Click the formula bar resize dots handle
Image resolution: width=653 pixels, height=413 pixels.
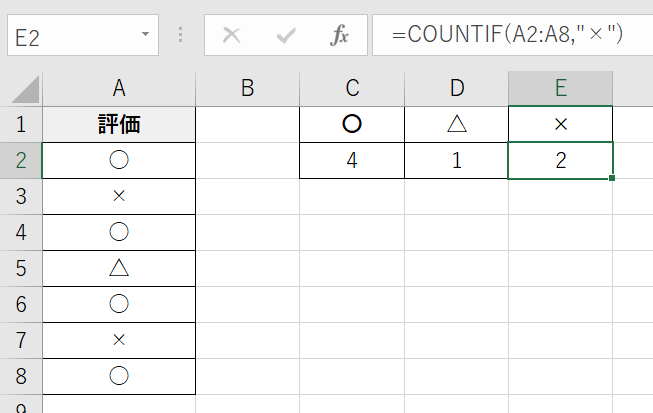point(180,36)
